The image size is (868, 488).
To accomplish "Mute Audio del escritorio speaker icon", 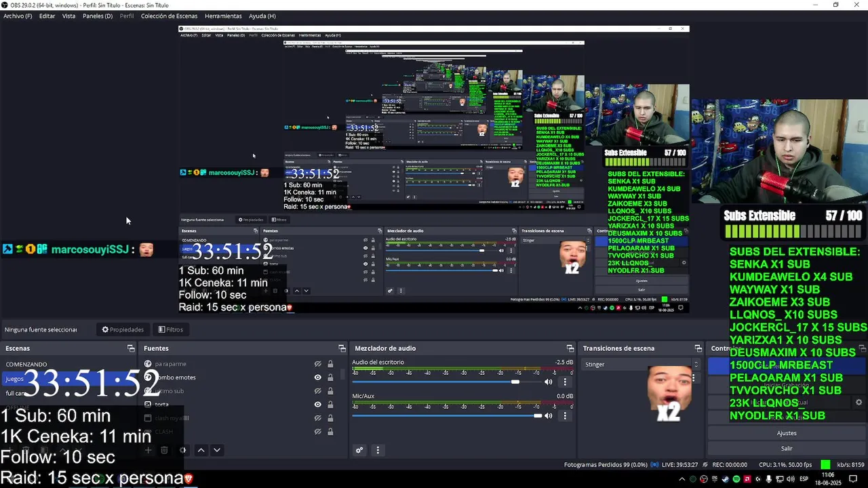I will click(x=549, y=382).
